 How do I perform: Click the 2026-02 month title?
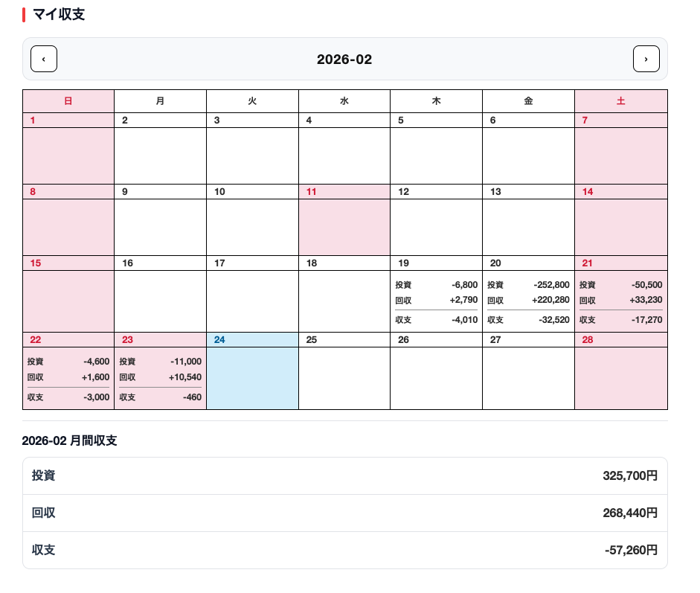coord(344,60)
